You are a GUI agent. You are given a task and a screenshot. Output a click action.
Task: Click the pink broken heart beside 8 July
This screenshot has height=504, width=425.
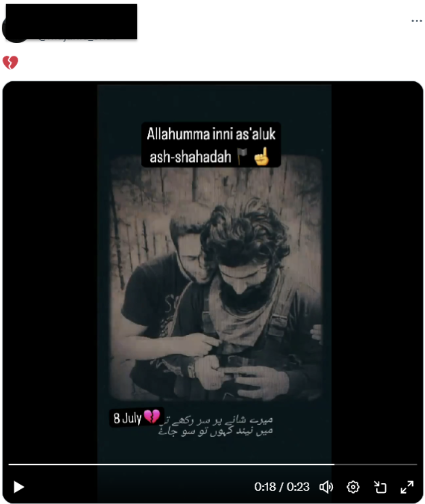click(x=152, y=417)
